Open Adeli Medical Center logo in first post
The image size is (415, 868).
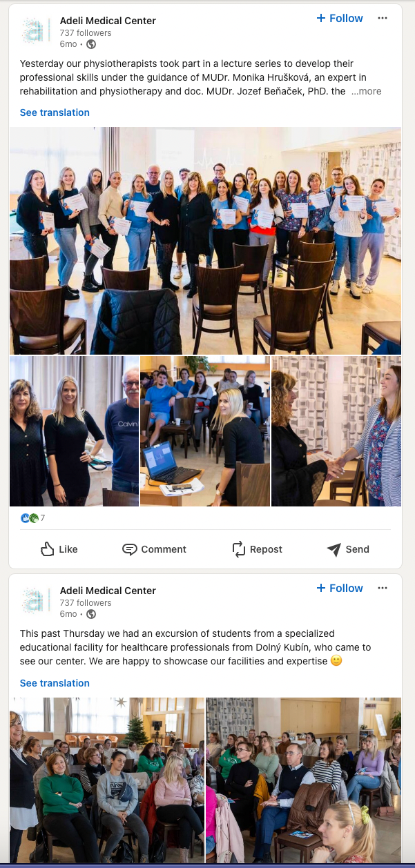coord(35,31)
